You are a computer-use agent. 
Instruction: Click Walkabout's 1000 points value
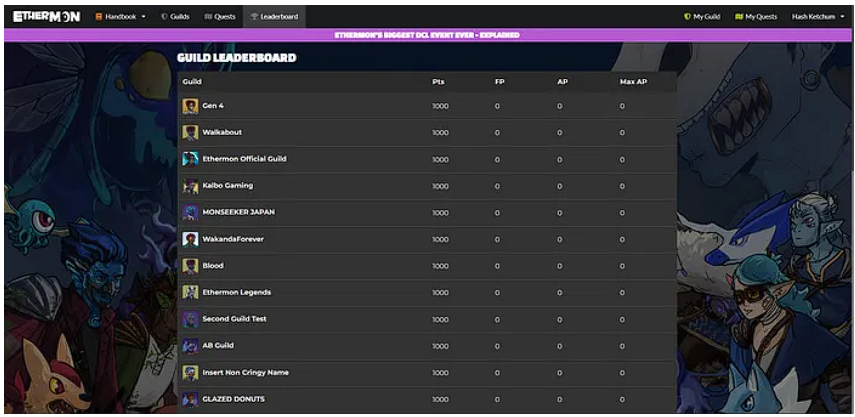(x=441, y=133)
